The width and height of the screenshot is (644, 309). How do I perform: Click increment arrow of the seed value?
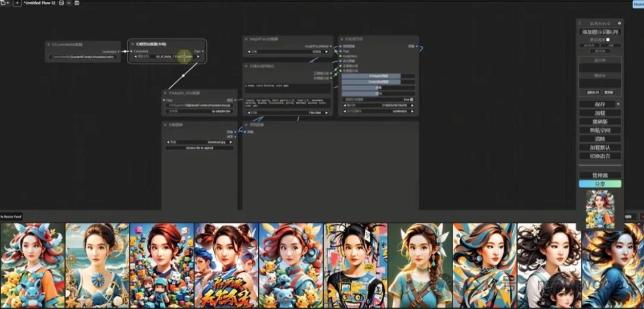point(413,105)
